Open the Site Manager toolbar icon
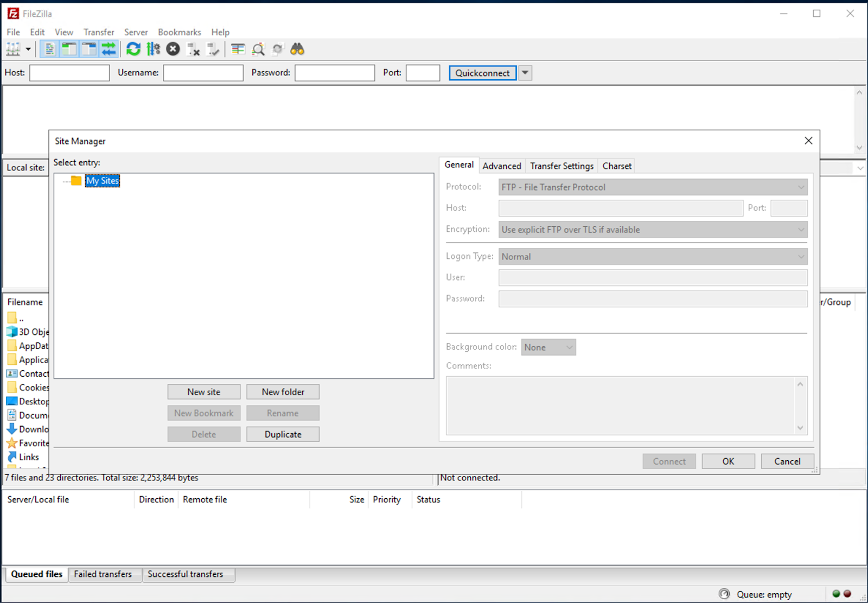Viewport: 868px width, 603px height. tap(13, 49)
